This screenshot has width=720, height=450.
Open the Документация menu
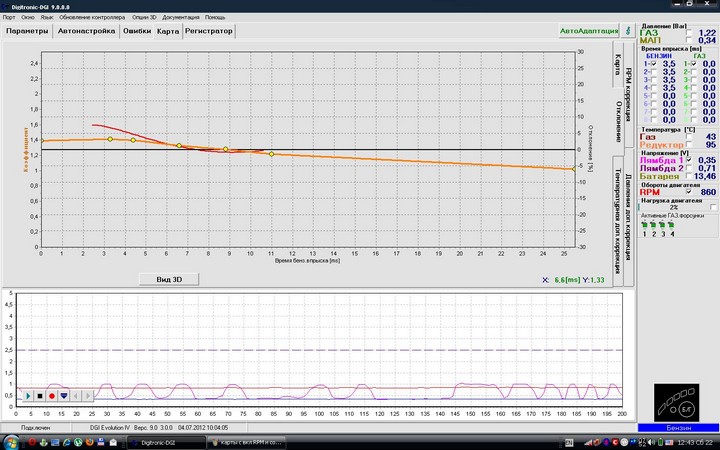point(181,18)
